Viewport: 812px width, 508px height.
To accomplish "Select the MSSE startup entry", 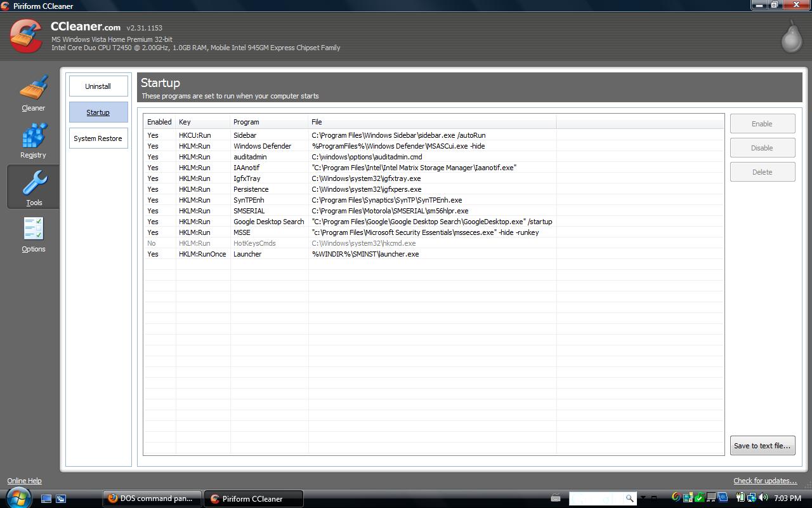I will (434, 232).
